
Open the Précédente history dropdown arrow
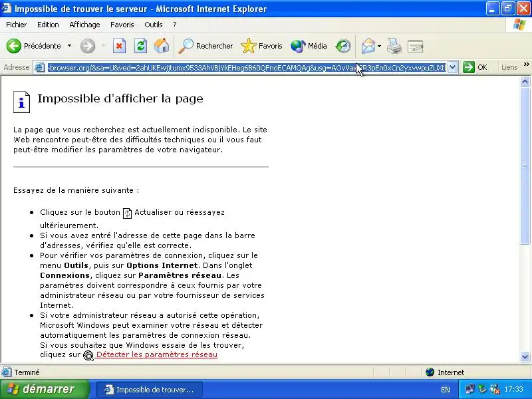[70, 46]
